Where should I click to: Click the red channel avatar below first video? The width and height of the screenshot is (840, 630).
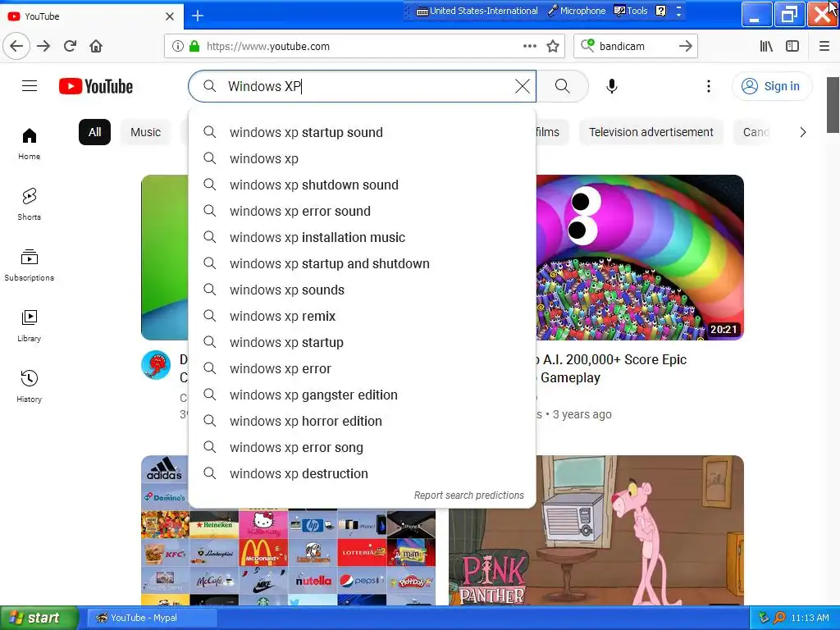point(156,365)
